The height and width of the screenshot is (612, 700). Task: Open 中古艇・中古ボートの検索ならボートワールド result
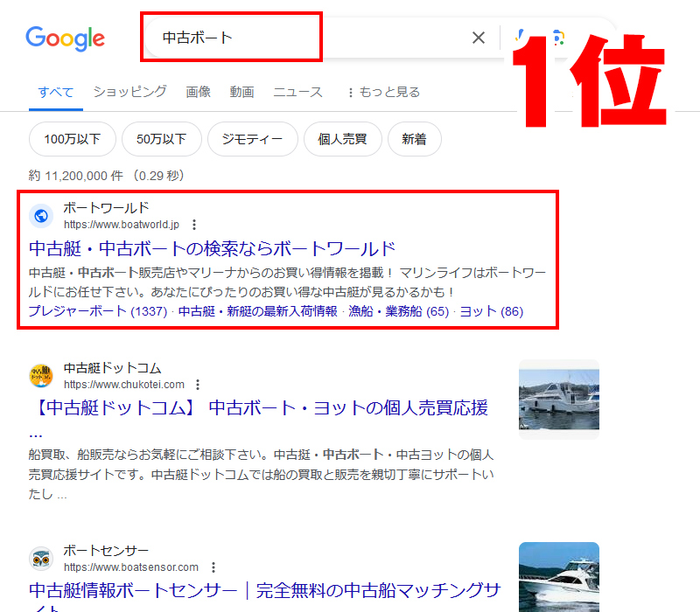(213, 248)
